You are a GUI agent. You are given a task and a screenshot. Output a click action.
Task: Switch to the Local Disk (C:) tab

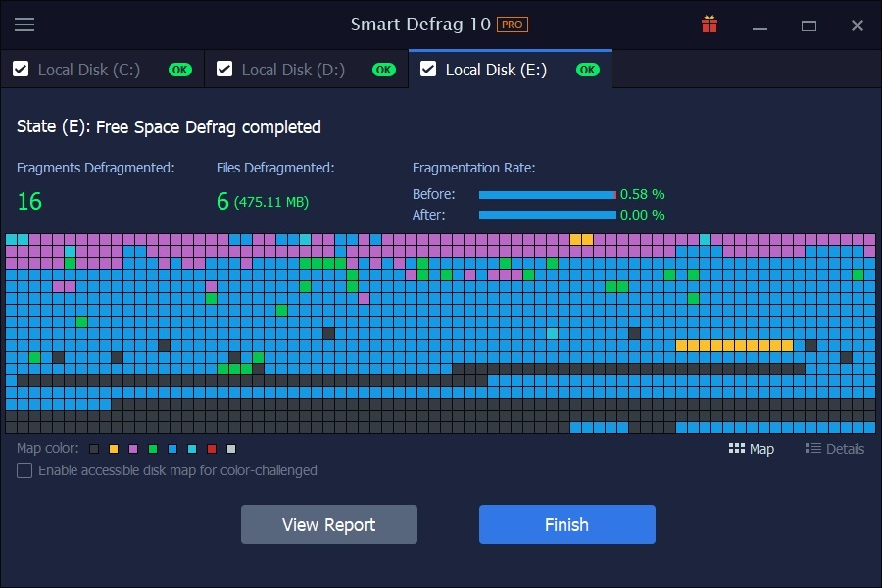(x=88, y=70)
